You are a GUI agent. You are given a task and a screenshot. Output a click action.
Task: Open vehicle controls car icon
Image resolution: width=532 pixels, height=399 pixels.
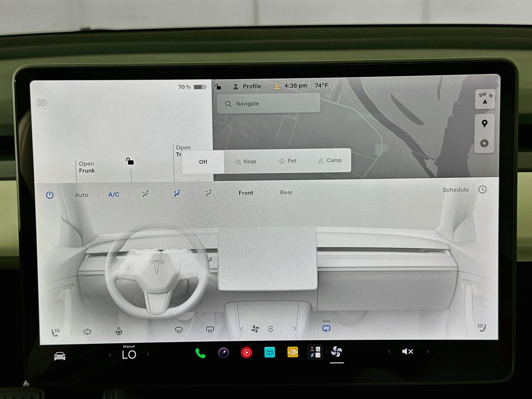(60, 356)
